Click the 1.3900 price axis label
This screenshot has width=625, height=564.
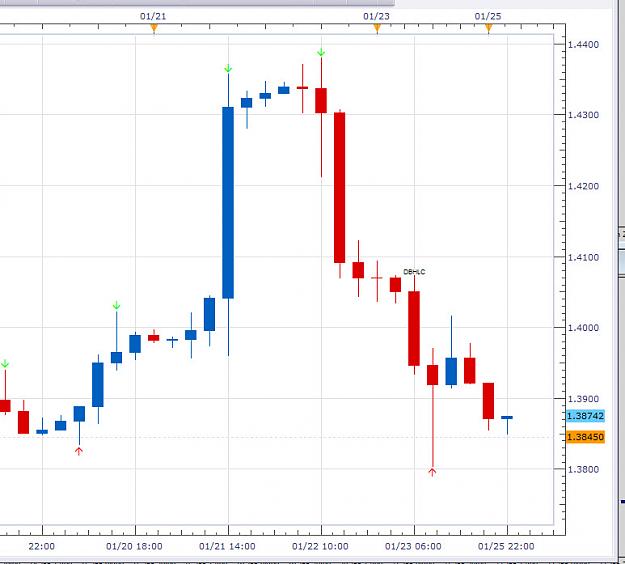coord(583,399)
